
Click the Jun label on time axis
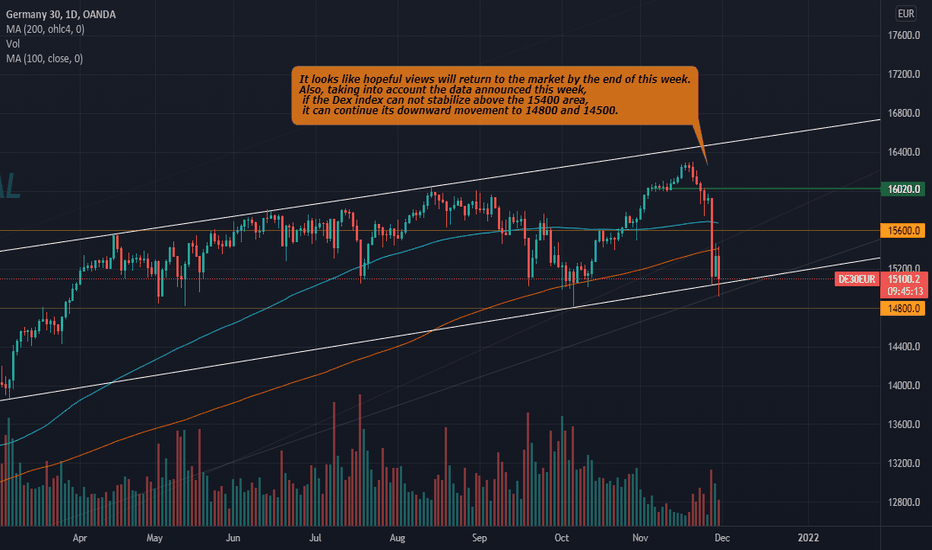pyautogui.click(x=233, y=538)
